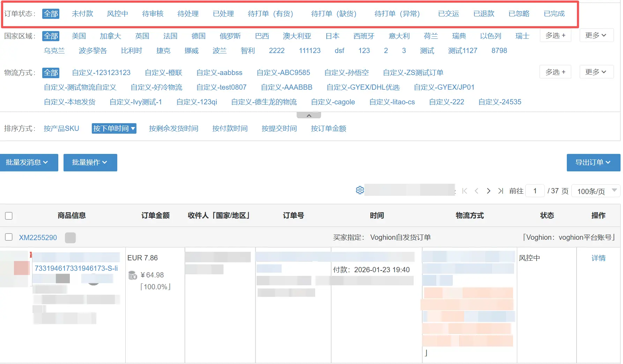Go to the previous page with the left arrow
Image resolution: width=623 pixels, height=364 pixels.
click(476, 191)
